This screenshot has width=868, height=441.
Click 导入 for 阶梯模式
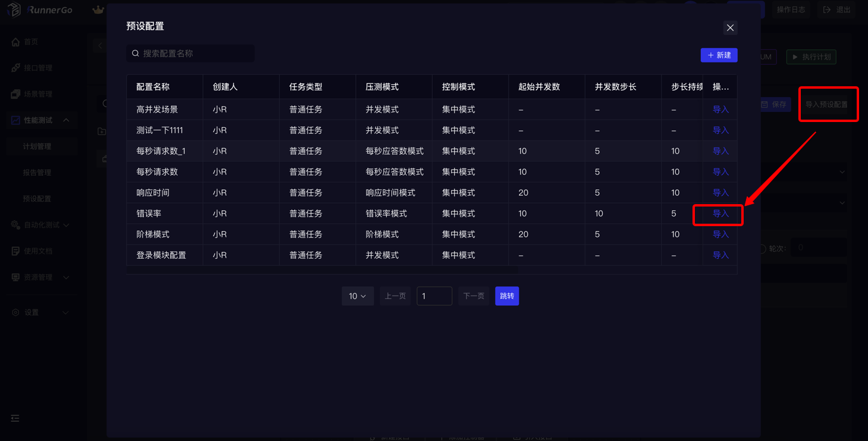[720, 234]
